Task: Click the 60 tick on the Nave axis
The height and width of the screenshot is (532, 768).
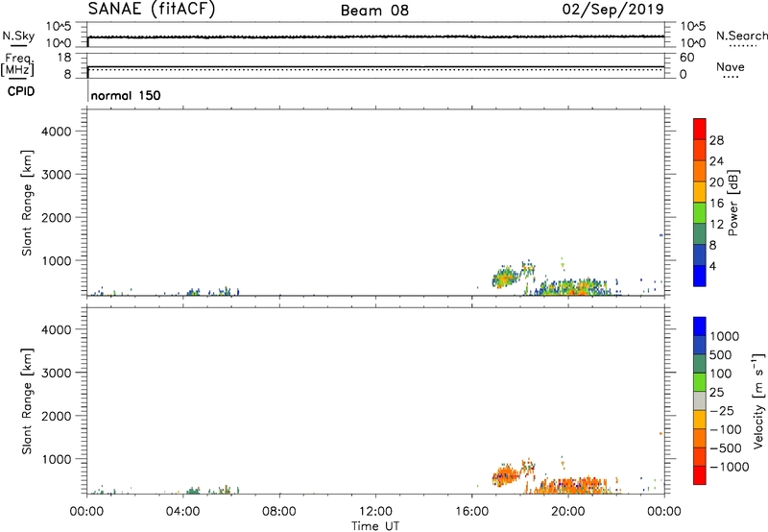Action: [686, 58]
